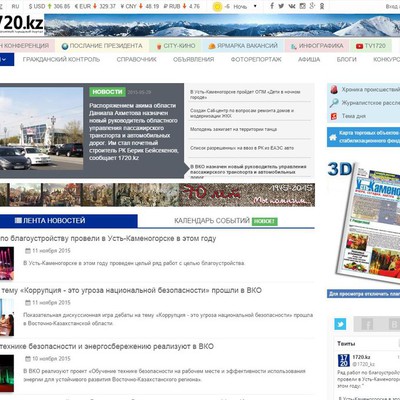Screen dimensions: 400x400
Task: Click the green Новости label
Action: (107, 92)
